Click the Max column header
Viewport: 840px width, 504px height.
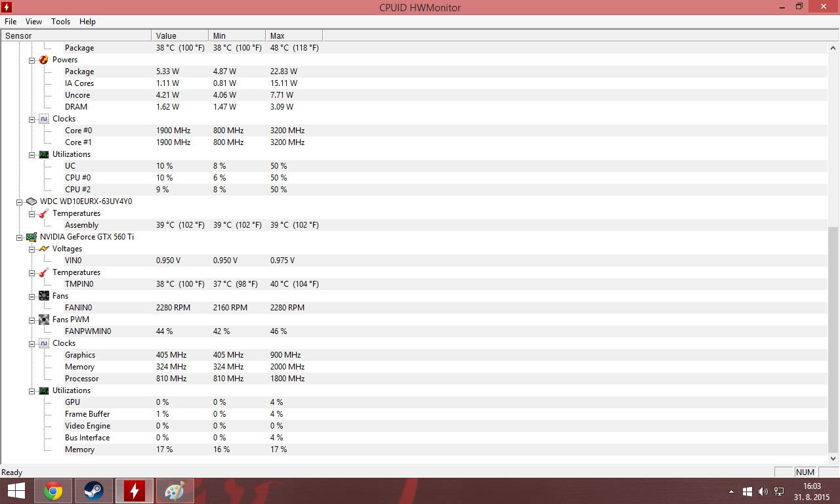click(294, 35)
